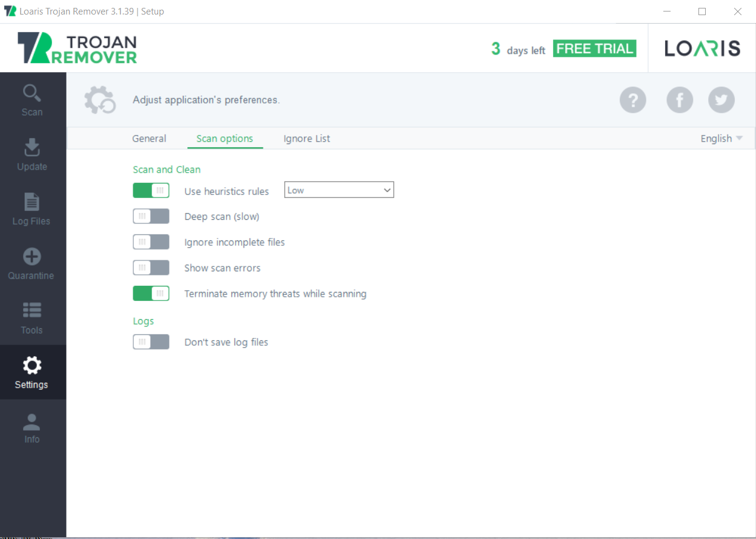Screen dimensions: 756x539
Task: Open the Quarantine section
Action: pyautogui.click(x=31, y=263)
